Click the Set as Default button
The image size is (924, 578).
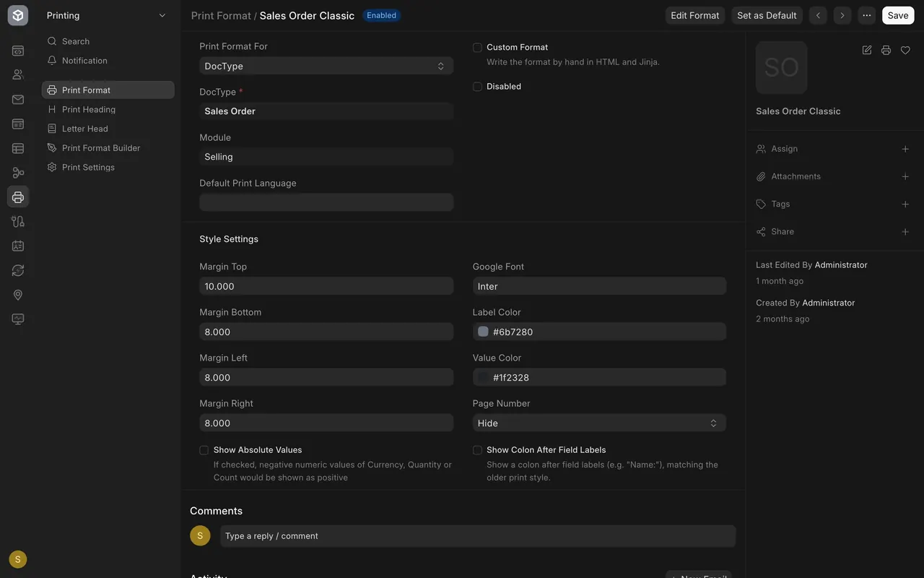click(x=767, y=15)
